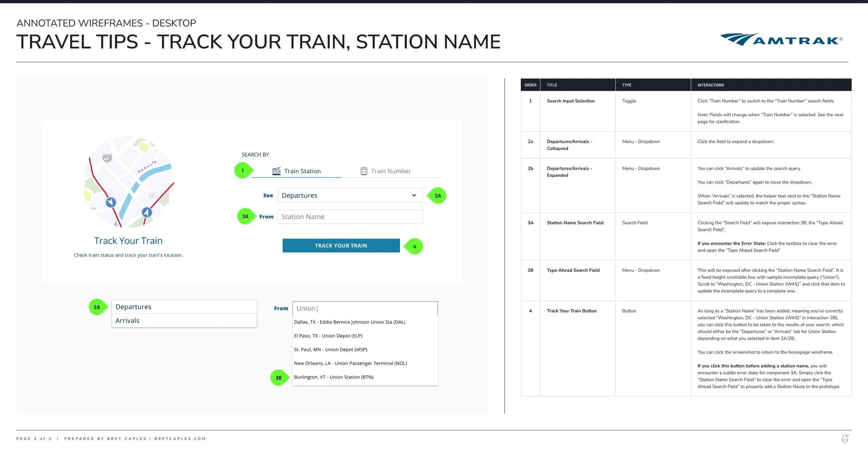This screenshot has width=868, height=461.
Task: Click green annotation marker 3B
Action: [278, 378]
